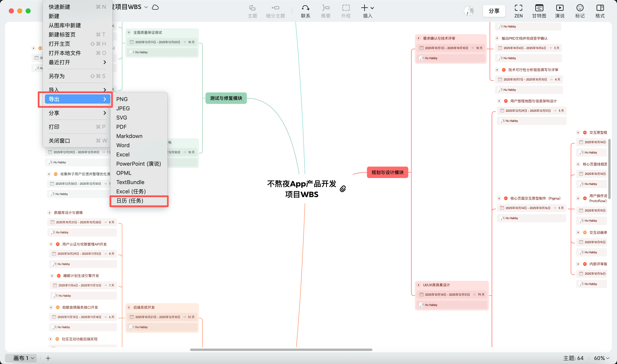The image size is (617, 364).
Task: Toggle the collapse circle on 后端系统开发
Action: [x=129, y=307]
